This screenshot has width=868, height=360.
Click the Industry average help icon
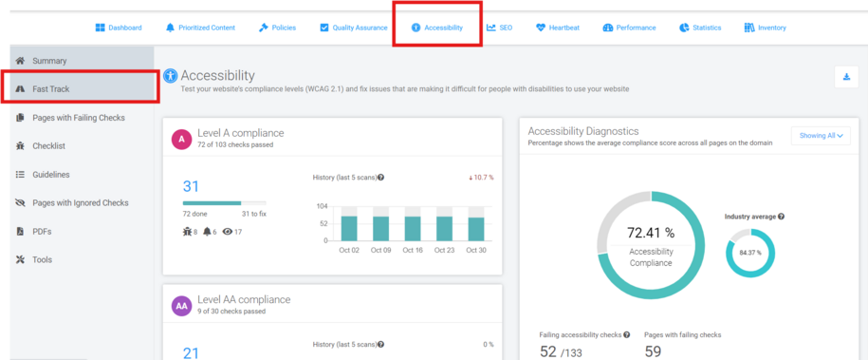click(781, 217)
